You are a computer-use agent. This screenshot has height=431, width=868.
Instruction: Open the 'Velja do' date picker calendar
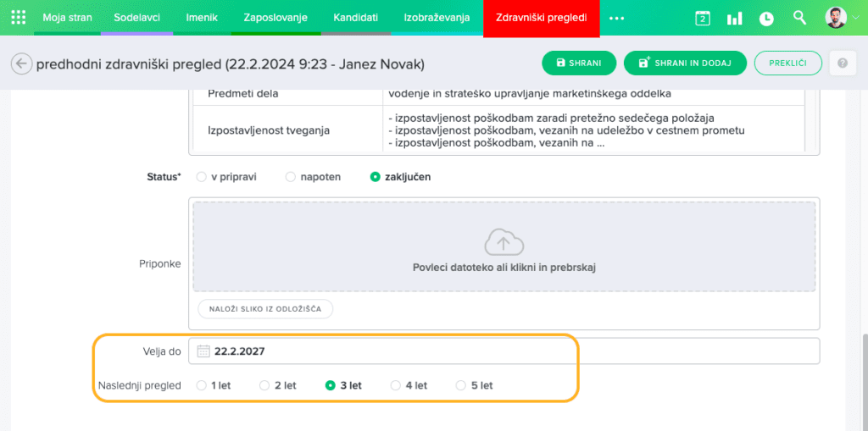[203, 351]
